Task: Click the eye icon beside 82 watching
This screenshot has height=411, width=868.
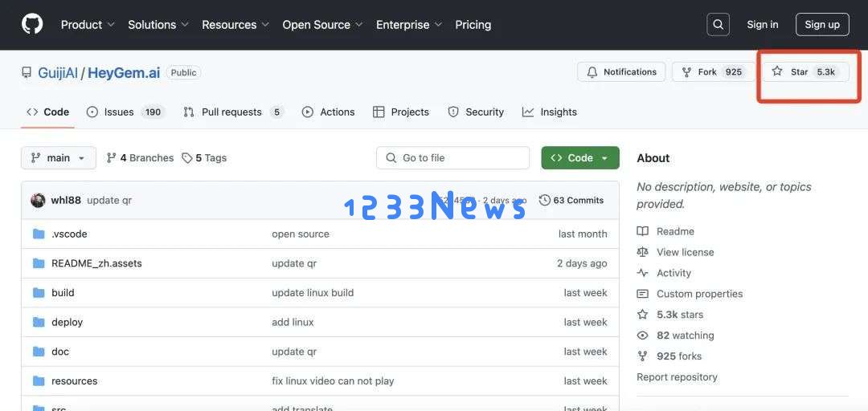Action: [642, 336]
